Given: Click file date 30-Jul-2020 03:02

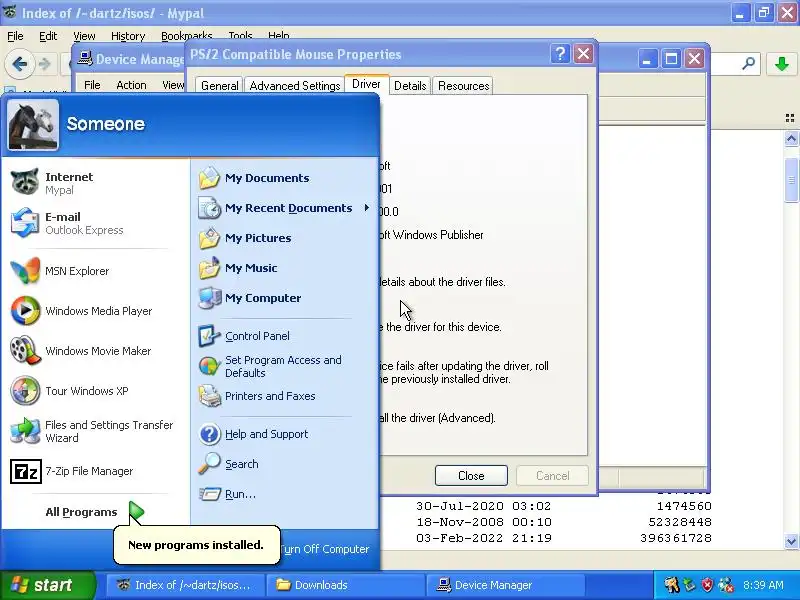Looking at the screenshot, I should point(483,506).
